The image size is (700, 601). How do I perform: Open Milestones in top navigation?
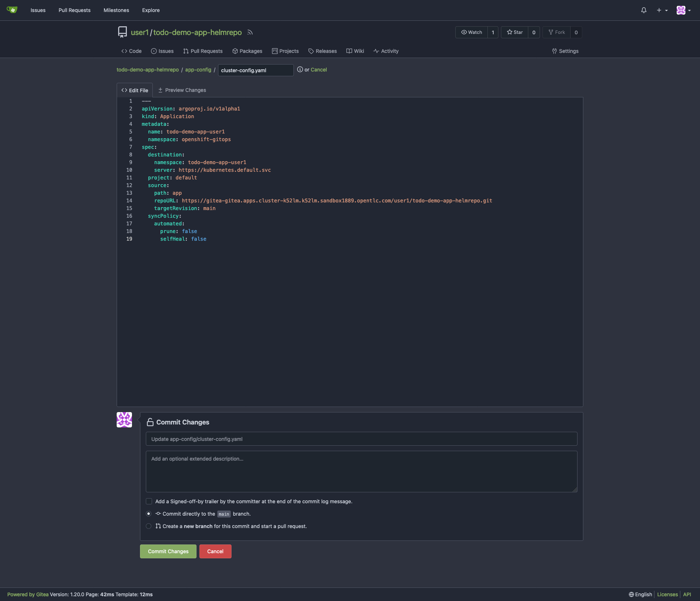coord(116,10)
